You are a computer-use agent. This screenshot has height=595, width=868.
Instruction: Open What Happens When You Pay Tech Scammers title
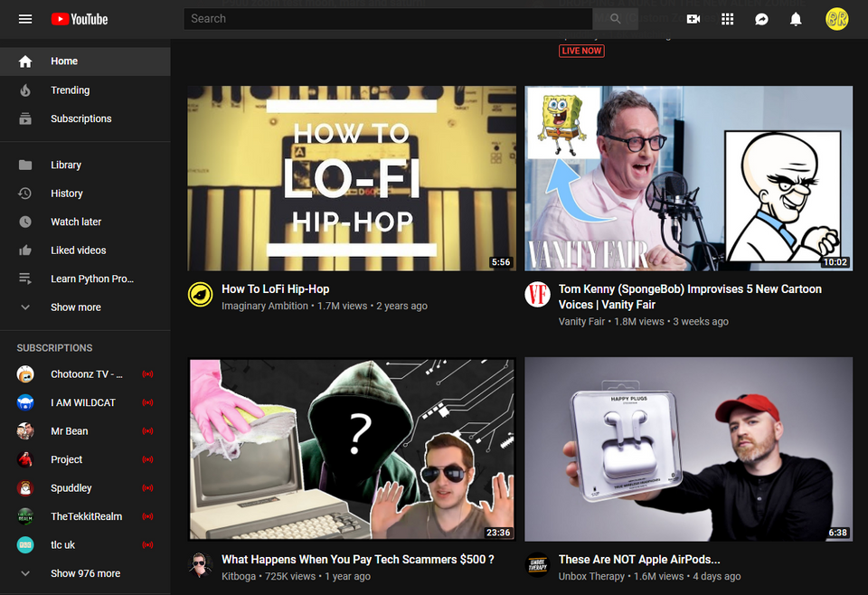pyautogui.click(x=358, y=560)
